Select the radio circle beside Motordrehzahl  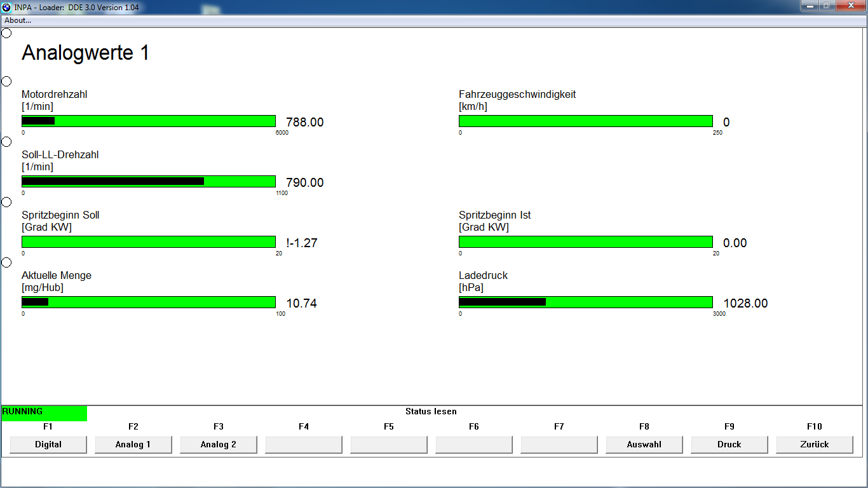6,81
